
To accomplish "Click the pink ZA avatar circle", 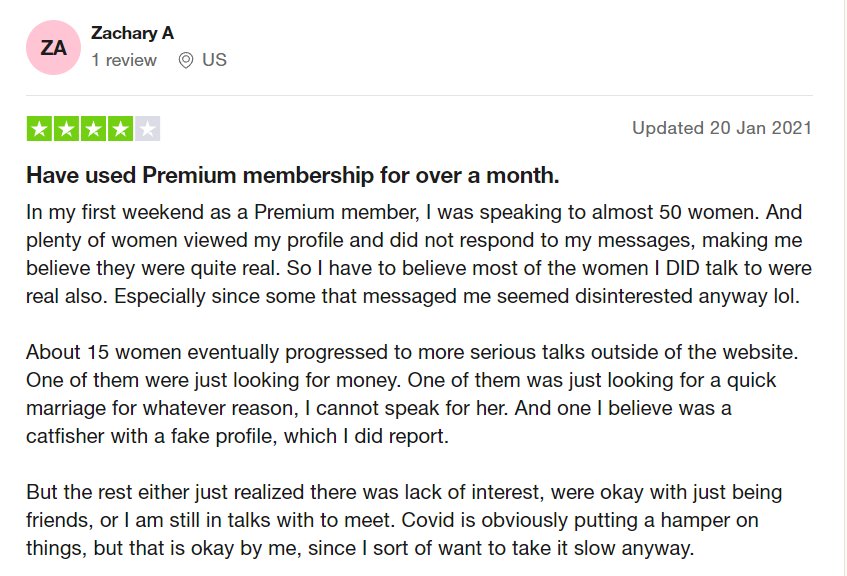I will 54,47.
